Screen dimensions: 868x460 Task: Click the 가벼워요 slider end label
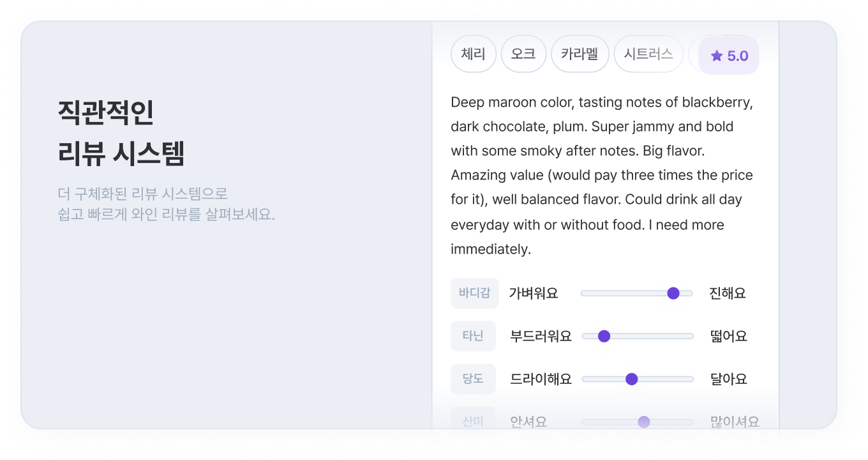pyautogui.click(x=534, y=293)
